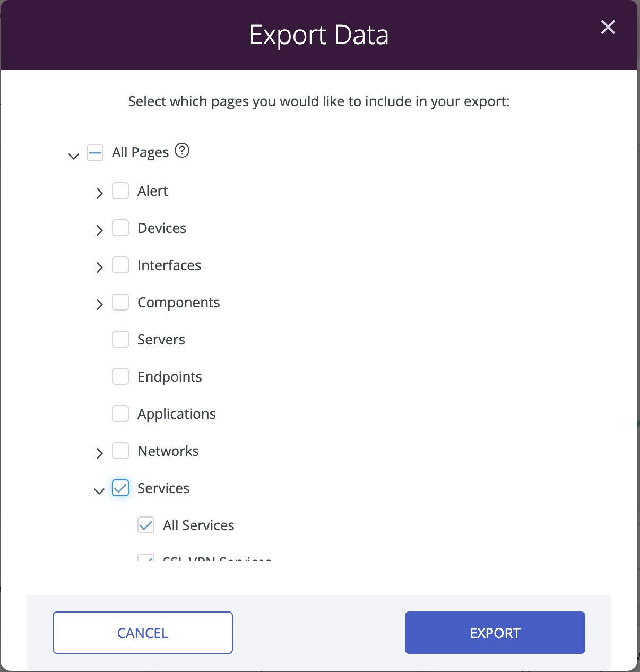Viewport: 640px width, 672px height.
Task: Select the Networks tree label
Action: point(168,451)
